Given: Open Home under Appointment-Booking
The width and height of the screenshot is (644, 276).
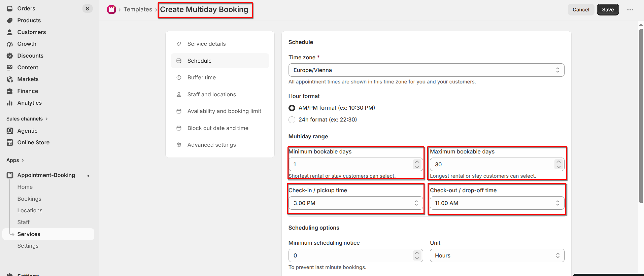Looking at the screenshot, I should [x=25, y=187].
